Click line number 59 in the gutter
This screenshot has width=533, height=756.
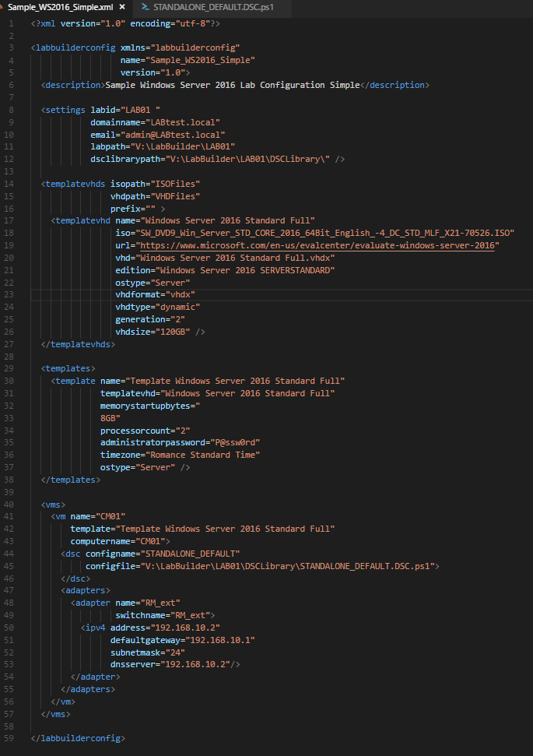click(x=9, y=738)
